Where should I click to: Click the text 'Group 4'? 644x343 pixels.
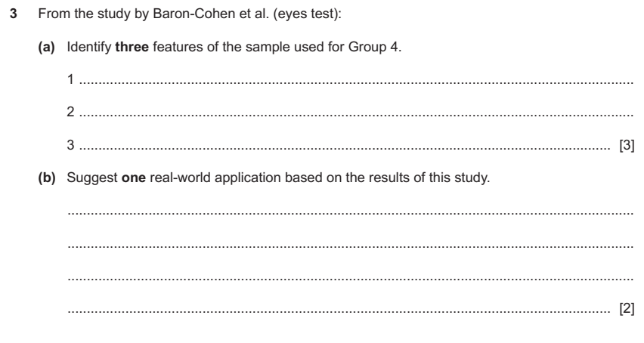373,47
